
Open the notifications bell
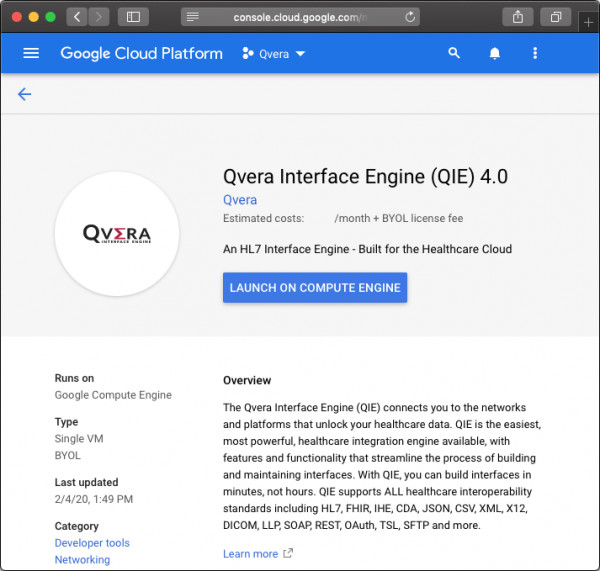tap(494, 53)
